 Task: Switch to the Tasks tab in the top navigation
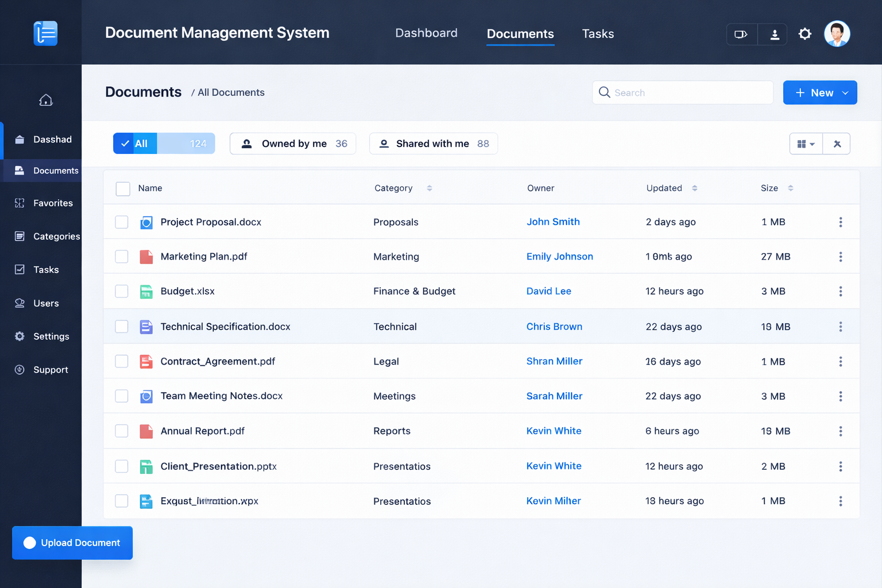(598, 34)
